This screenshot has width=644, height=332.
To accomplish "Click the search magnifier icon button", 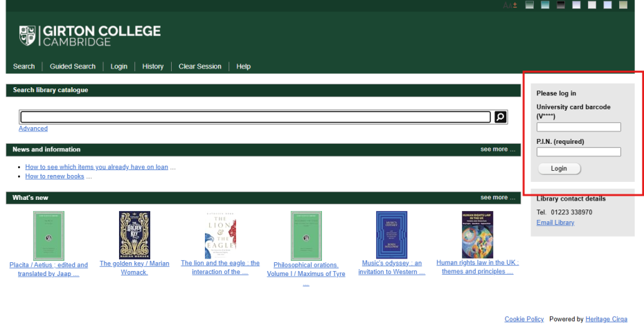I will 501,117.
